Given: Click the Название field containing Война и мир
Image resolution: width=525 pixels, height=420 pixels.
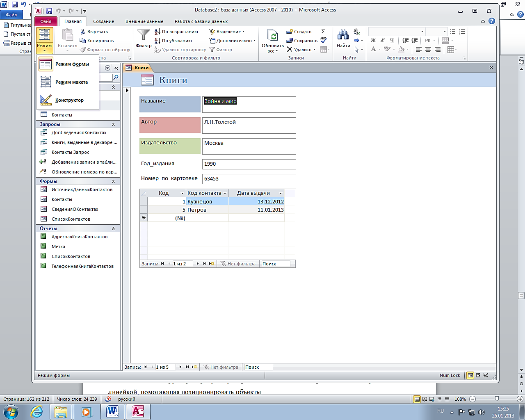Looking at the screenshot, I should point(249,105).
